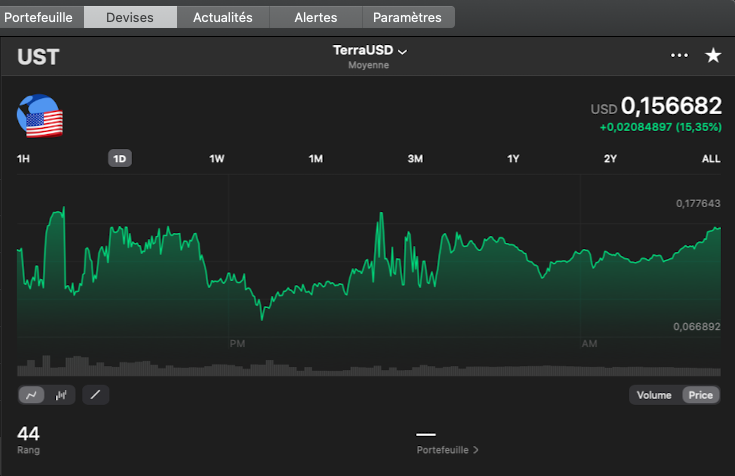Image resolution: width=735 pixels, height=476 pixels.
Task: Open the Portefeuille tab
Action: pyautogui.click(x=38, y=17)
